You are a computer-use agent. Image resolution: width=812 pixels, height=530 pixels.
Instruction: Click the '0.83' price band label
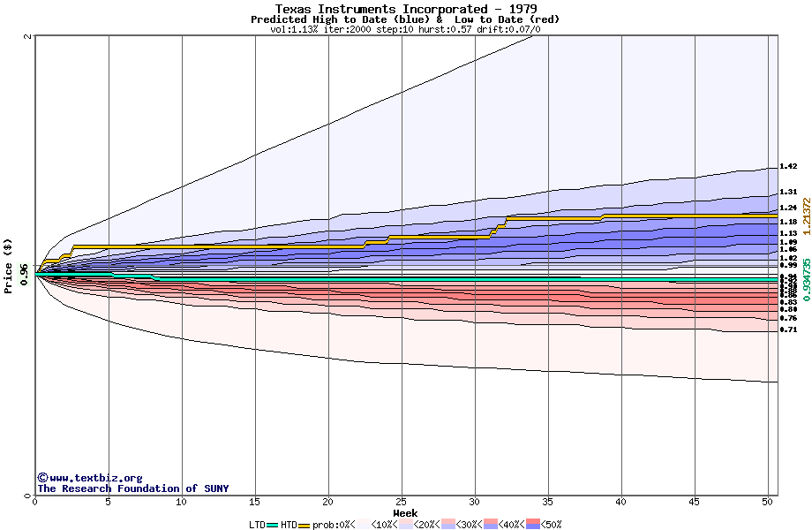coord(788,302)
